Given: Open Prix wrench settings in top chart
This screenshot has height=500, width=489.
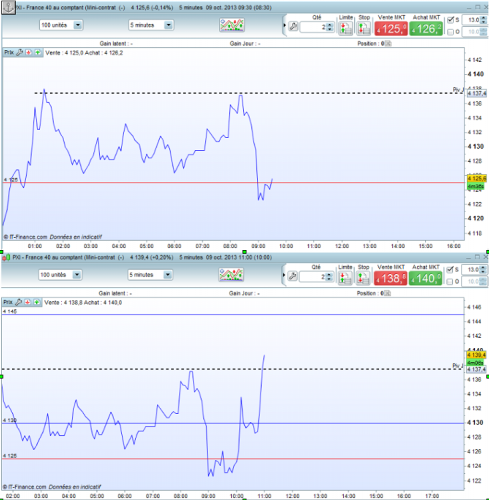Looking at the screenshot, I should [x=20, y=52].
